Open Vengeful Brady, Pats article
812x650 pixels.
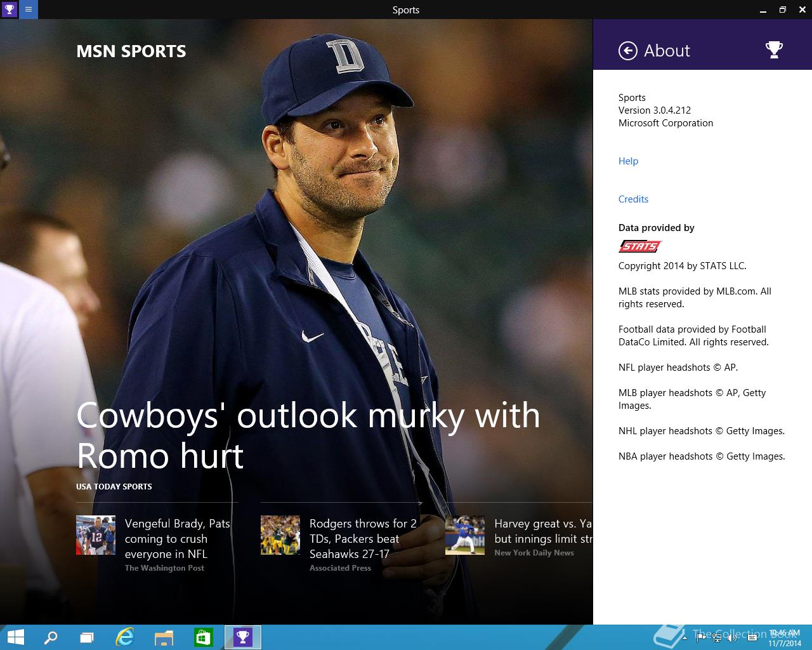click(178, 538)
